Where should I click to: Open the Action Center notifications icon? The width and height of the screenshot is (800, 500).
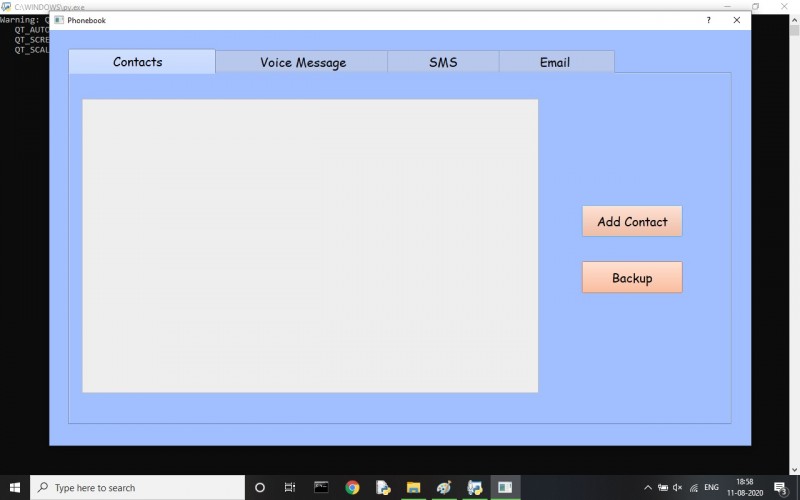click(x=780, y=488)
